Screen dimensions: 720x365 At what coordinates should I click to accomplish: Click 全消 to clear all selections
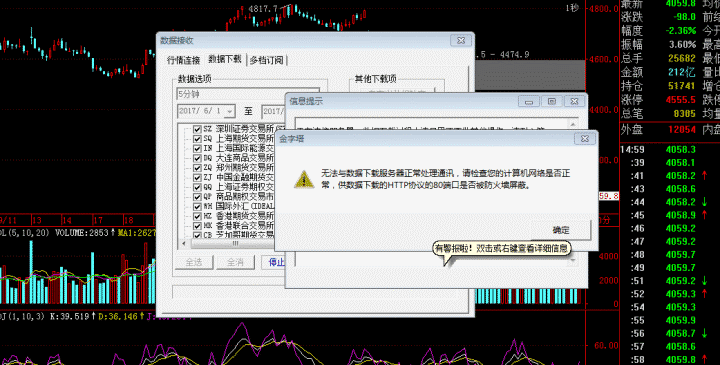(x=235, y=262)
